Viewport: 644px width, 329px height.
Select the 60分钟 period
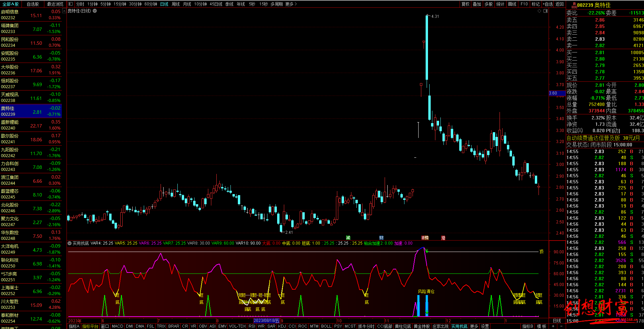(151, 4)
